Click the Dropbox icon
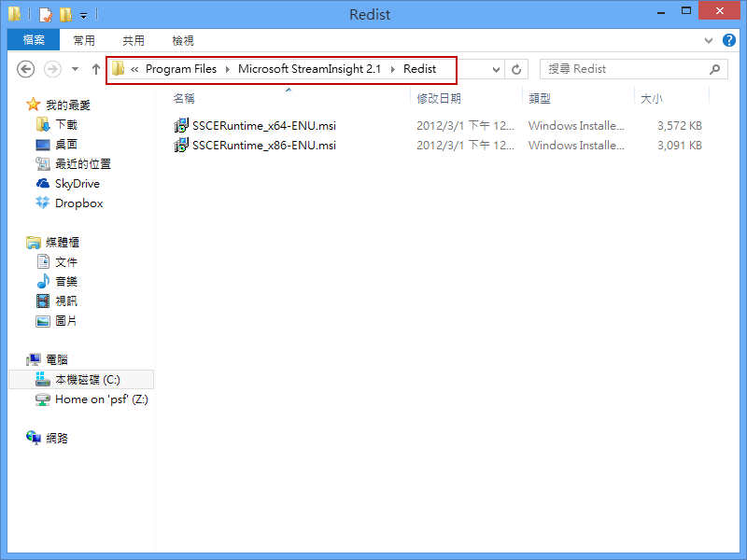This screenshot has height=560, width=747. tap(43, 203)
